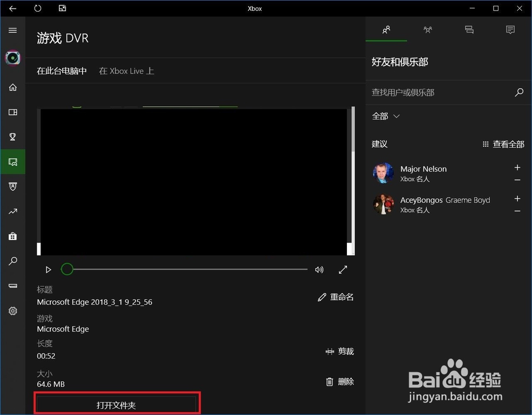Click the magnifier in friends search box
The width and height of the screenshot is (532, 415).
coord(519,92)
